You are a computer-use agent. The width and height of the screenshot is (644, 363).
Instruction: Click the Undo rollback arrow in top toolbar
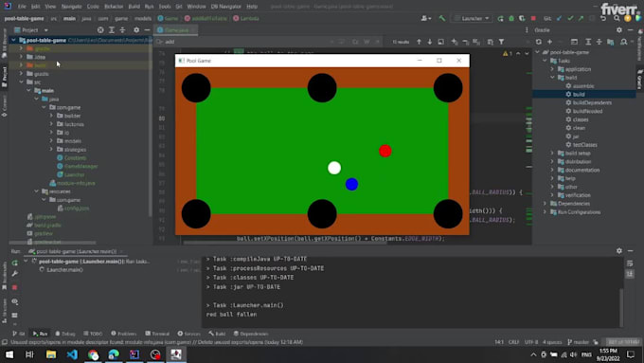coord(603,18)
